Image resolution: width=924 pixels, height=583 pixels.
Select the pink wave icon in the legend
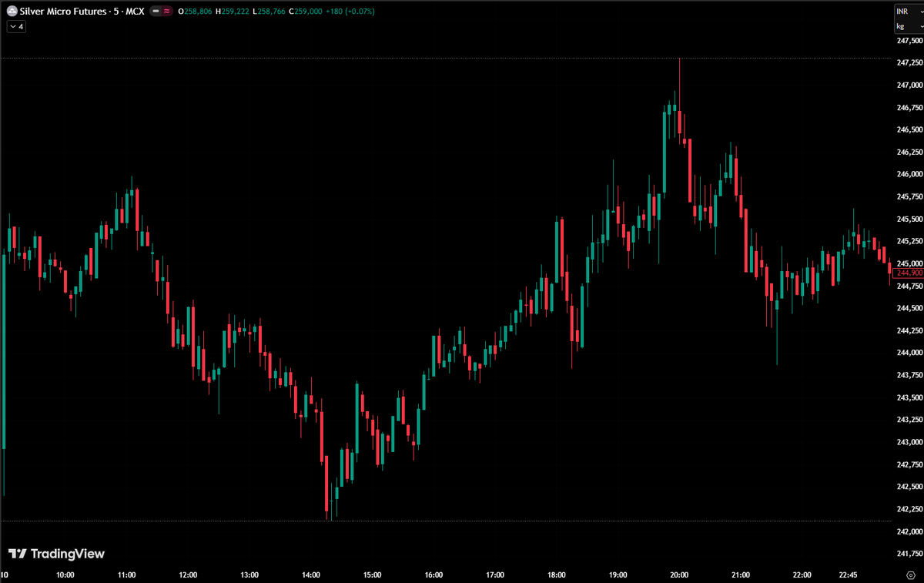pyautogui.click(x=166, y=12)
